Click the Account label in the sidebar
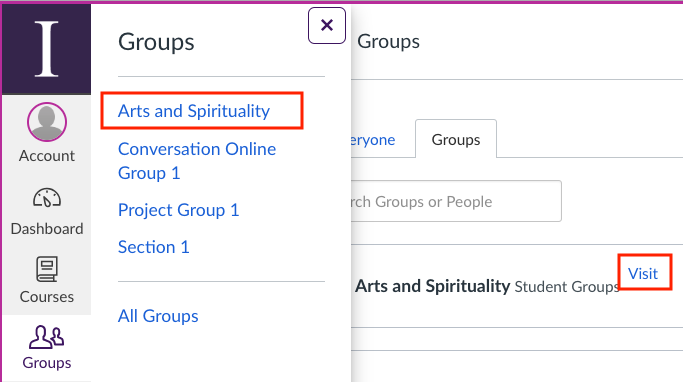Viewport: 683px width, 382px height. [x=47, y=156]
